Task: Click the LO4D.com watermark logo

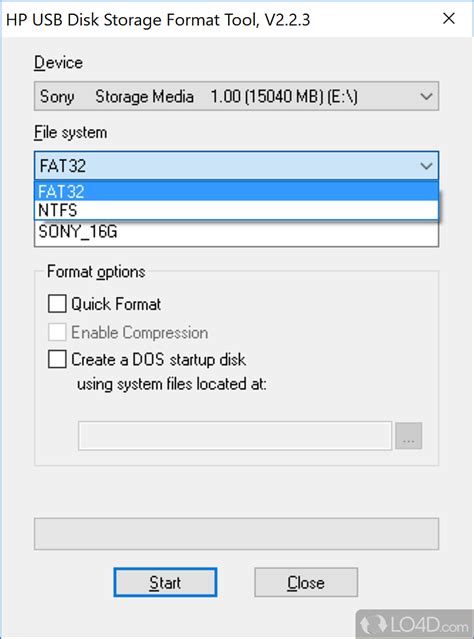Action: 415,624
